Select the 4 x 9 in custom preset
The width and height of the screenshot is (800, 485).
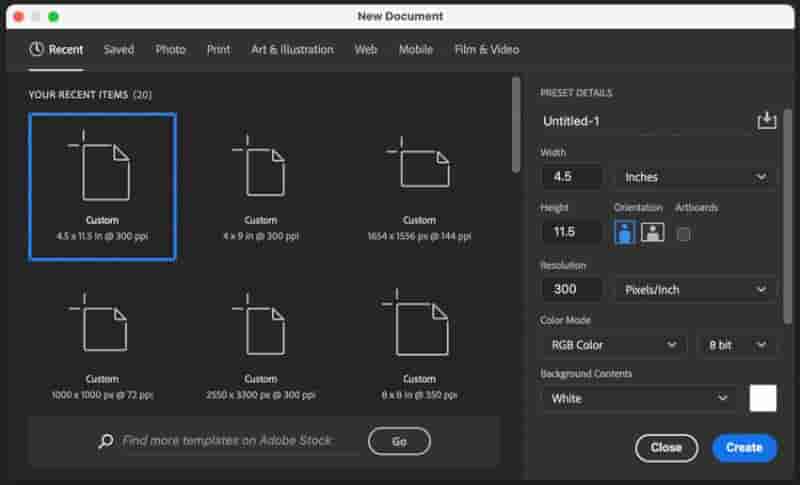261,187
